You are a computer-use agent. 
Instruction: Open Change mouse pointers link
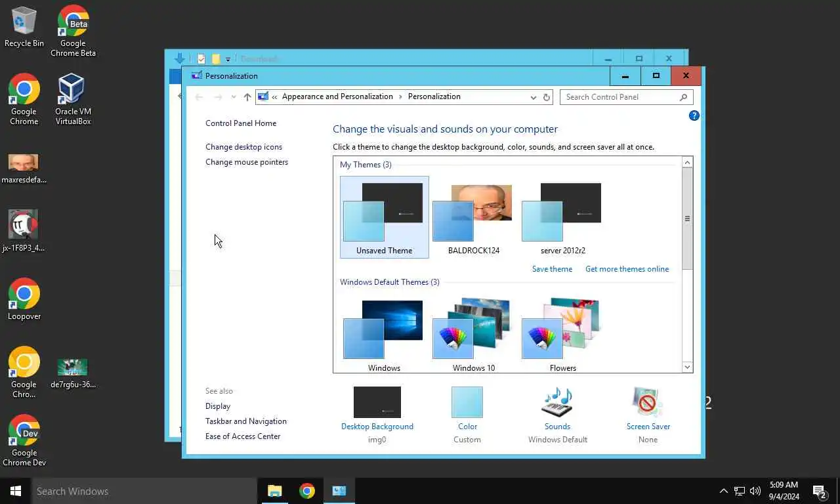pos(247,162)
